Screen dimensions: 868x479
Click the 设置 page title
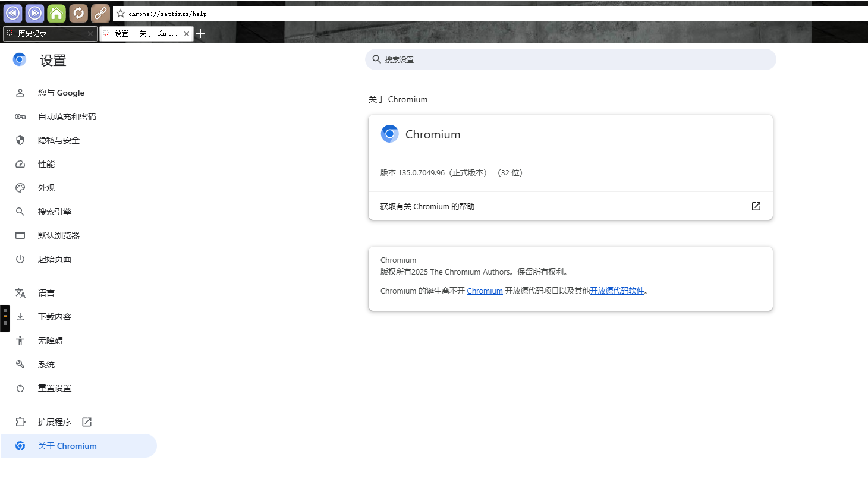53,60
